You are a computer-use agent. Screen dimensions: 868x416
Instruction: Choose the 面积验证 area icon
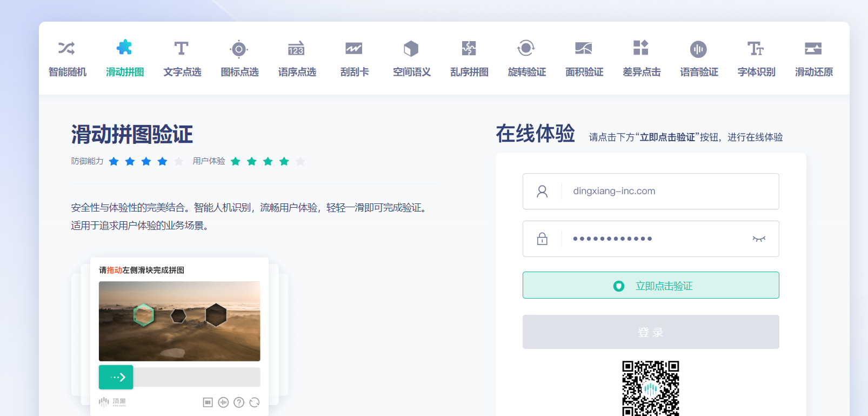pyautogui.click(x=584, y=48)
